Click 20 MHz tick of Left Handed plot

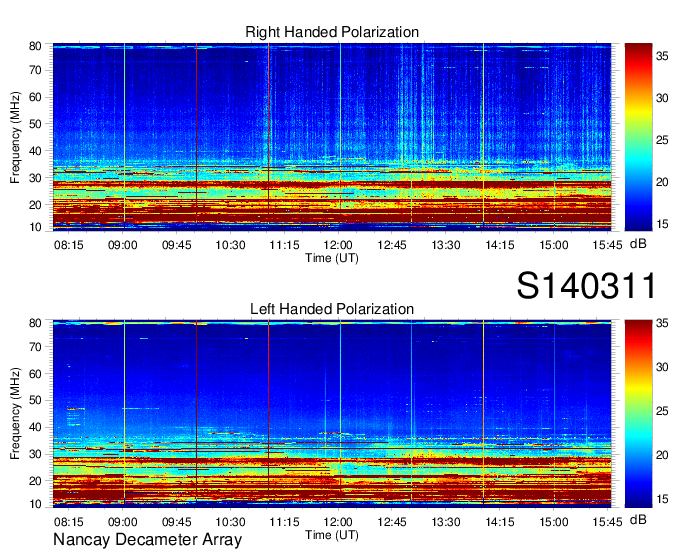pyautogui.click(x=35, y=481)
